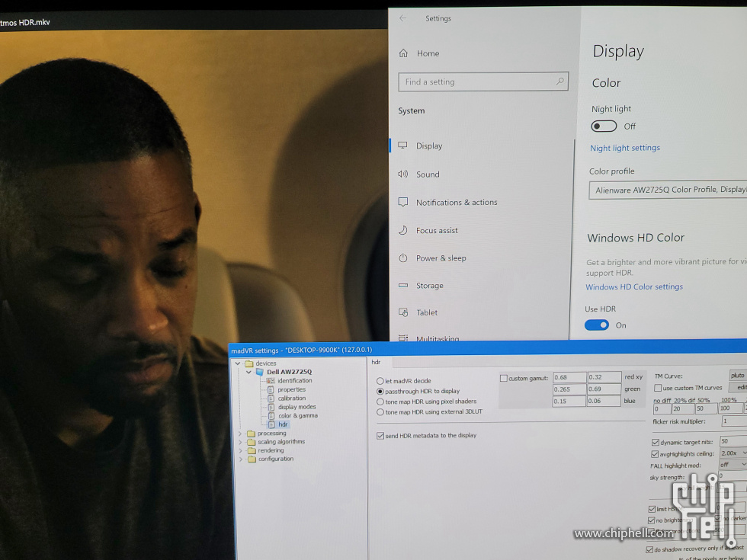Open the FALL highlight mod dropdown

pos(733,464)
